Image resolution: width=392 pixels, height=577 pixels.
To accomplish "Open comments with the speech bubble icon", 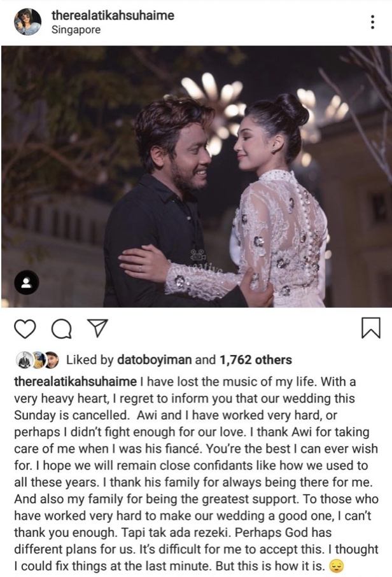I will (x=61, y=328).
